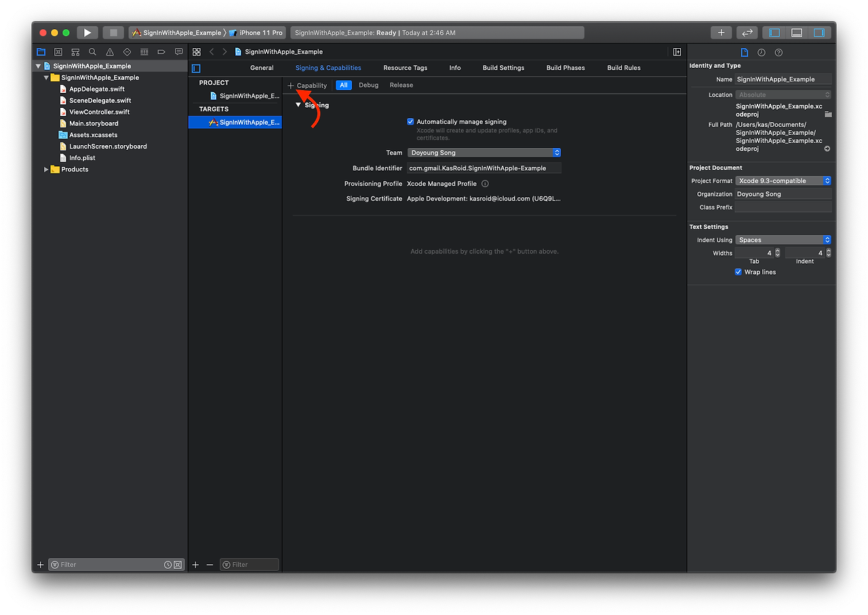The width and height of the screenshot is (868, 615).
Task: Collapse the root project disclosure triangle
Action: pyautogui.click(x=39, y=66)
